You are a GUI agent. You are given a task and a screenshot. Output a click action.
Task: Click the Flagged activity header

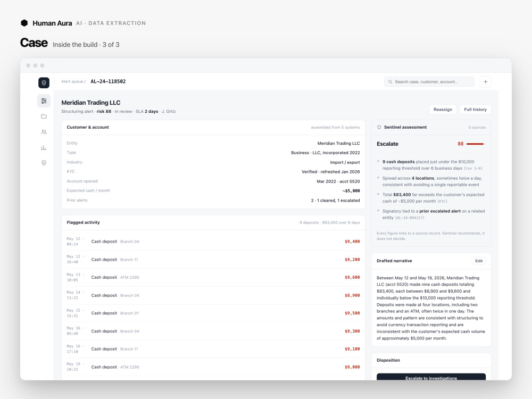click(83, 222)
